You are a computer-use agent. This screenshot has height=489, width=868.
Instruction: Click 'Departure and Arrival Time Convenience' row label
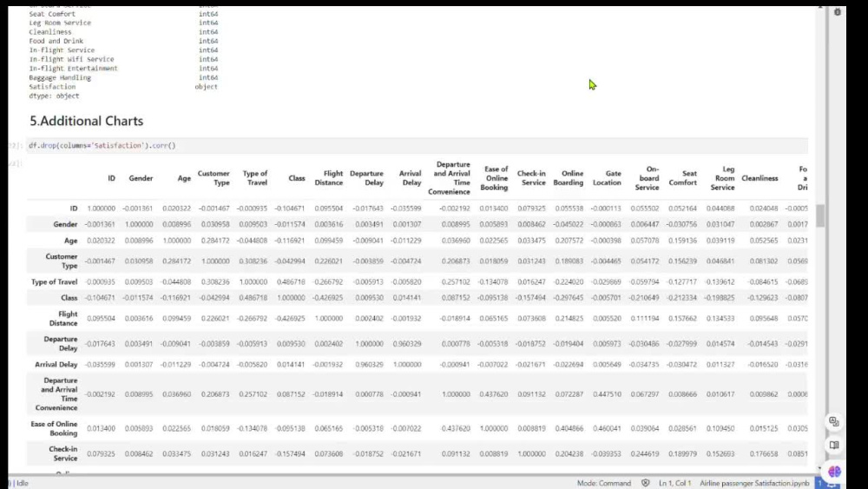click(56, 394)
